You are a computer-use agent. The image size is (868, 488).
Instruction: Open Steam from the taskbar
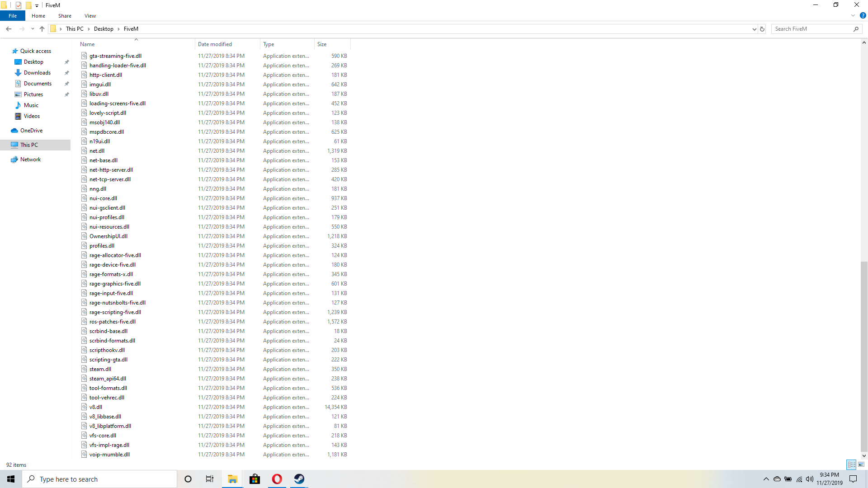point(299,479)
